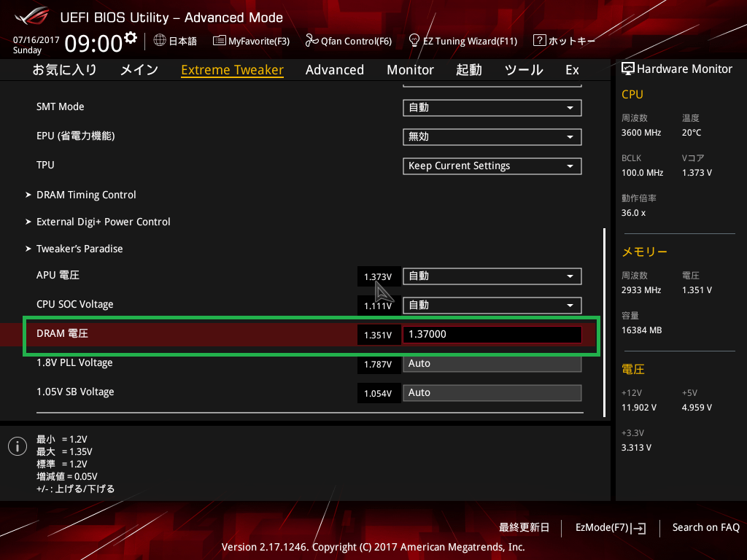
Task: Switch to the Monitor tab
Action: (410, 70)
